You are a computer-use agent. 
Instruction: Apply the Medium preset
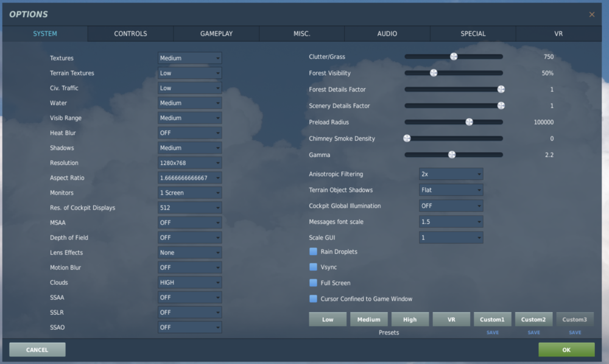coord(368,320)
